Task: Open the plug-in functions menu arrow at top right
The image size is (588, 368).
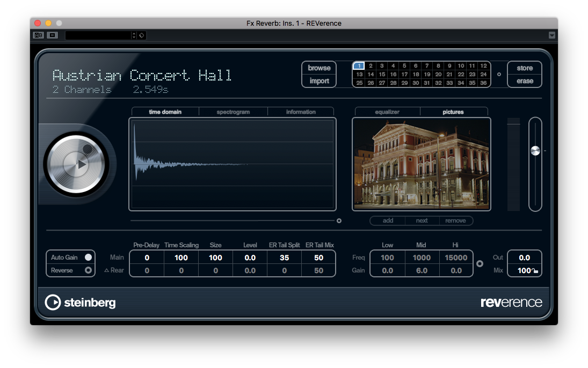Action: (551, 35)
